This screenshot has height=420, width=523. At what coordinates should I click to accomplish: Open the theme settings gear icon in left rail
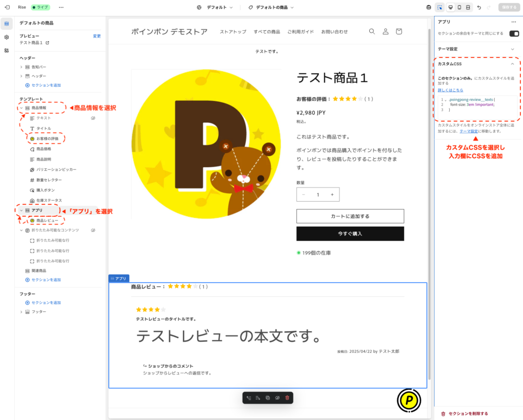pyautogui.click(x=7, y=37)
